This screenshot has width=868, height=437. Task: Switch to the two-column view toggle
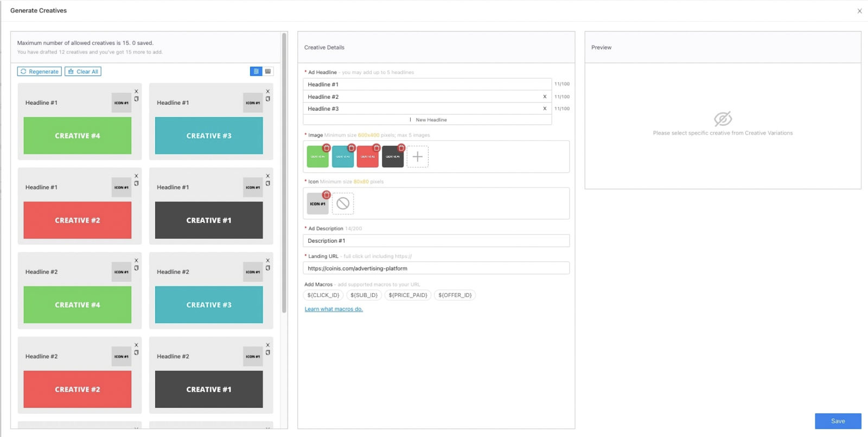tap(256, 72)
